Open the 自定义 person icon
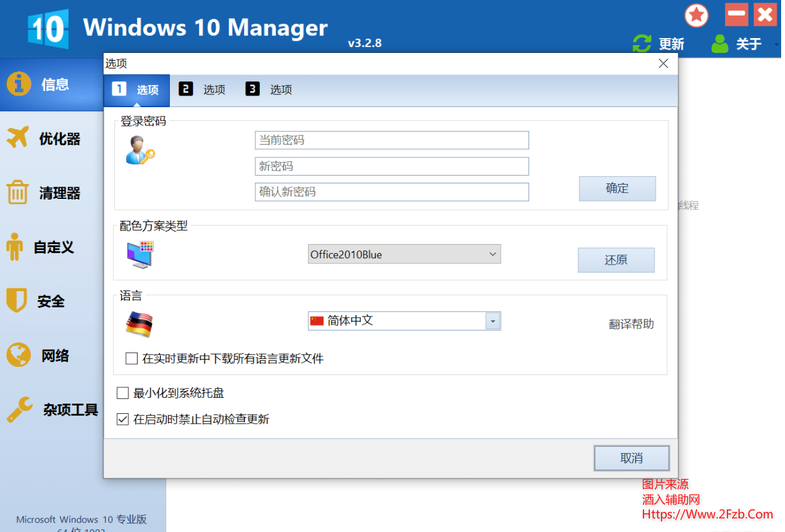This screenshot has width=785, height=532. click(14, 247)
